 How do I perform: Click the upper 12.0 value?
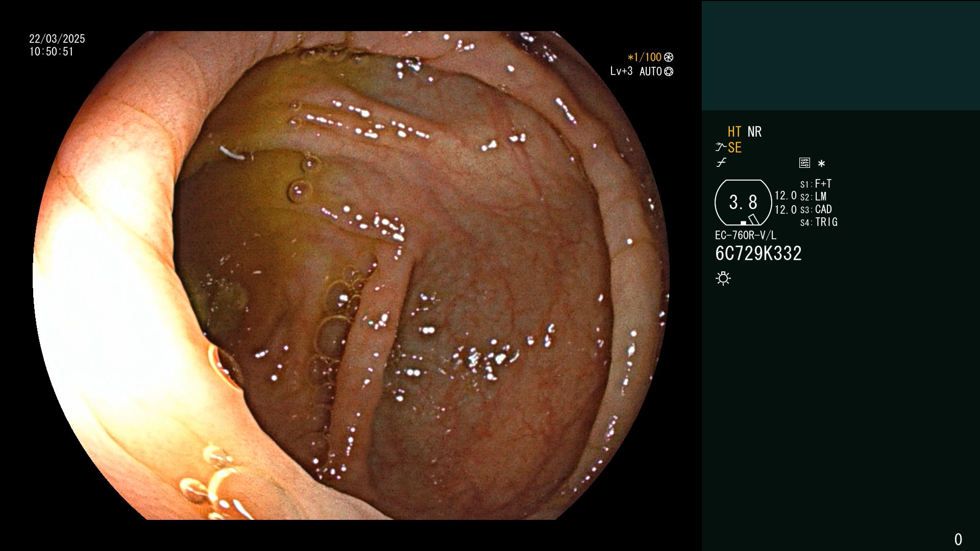[x=786, y=195]
